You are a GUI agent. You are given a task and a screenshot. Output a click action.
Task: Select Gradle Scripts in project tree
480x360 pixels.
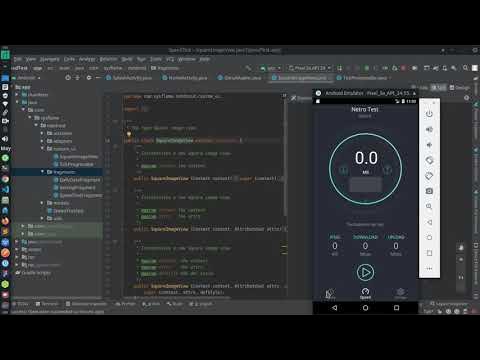point(33,273)
